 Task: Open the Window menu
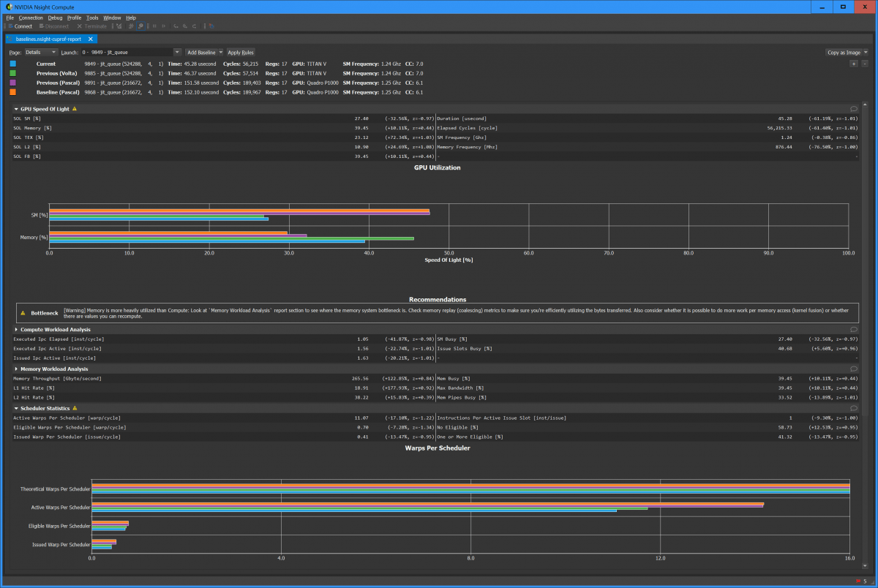[x=112, y=18]
